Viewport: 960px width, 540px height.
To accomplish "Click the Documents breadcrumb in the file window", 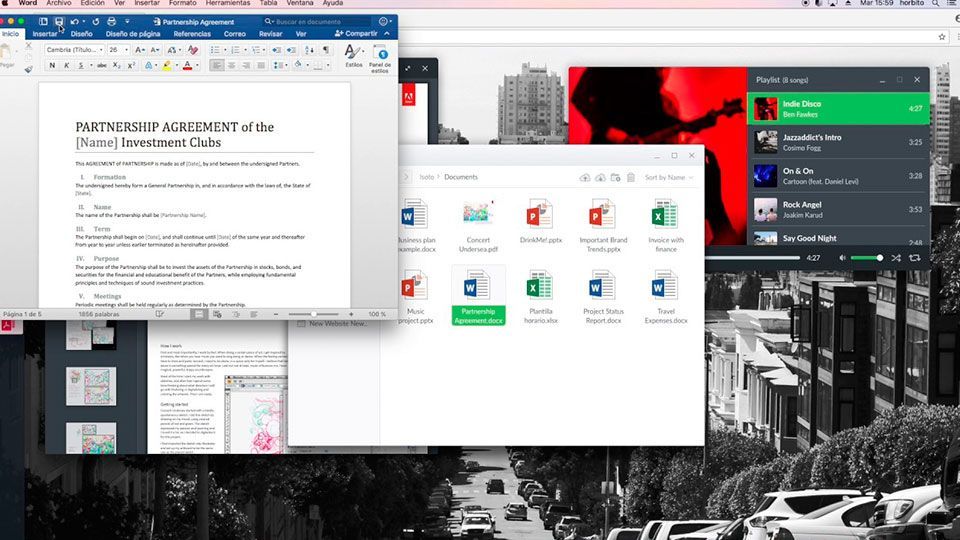I will [461, 177].
